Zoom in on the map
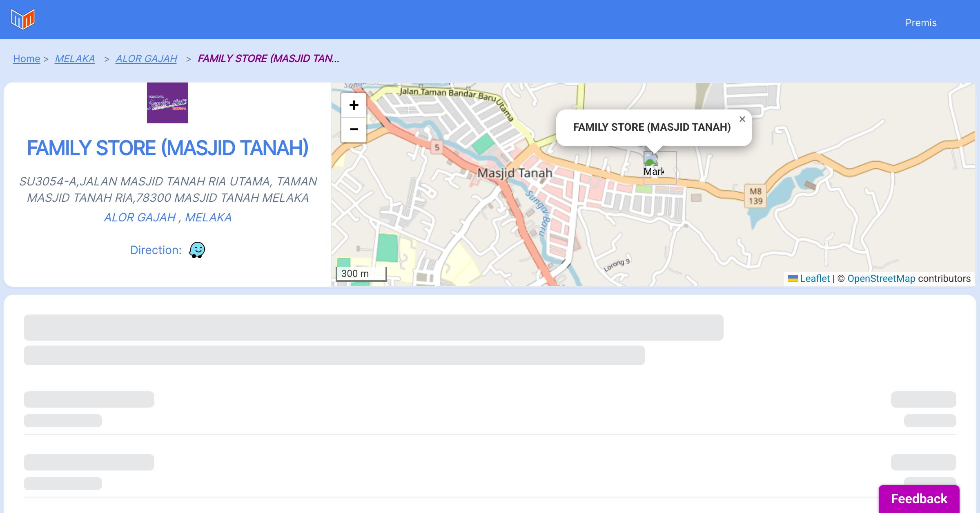980x513 pixels. [x=354, y=105]
